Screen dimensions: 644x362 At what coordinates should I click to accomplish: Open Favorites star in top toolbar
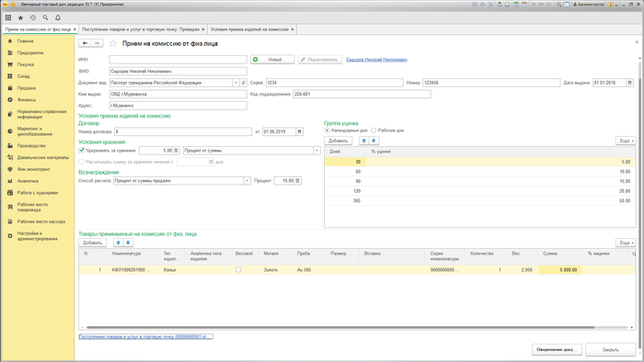point(20,17)
